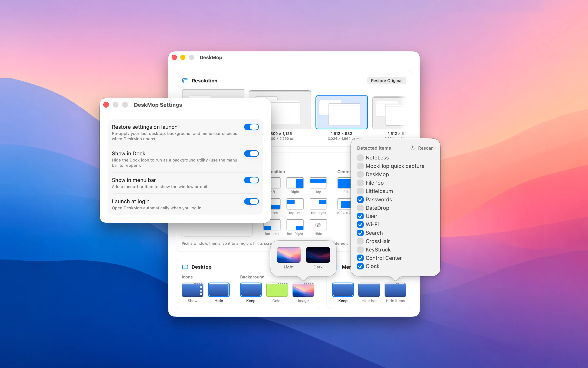
Task: Click the 'Detected items' heading text
Action: coord(374,148)
